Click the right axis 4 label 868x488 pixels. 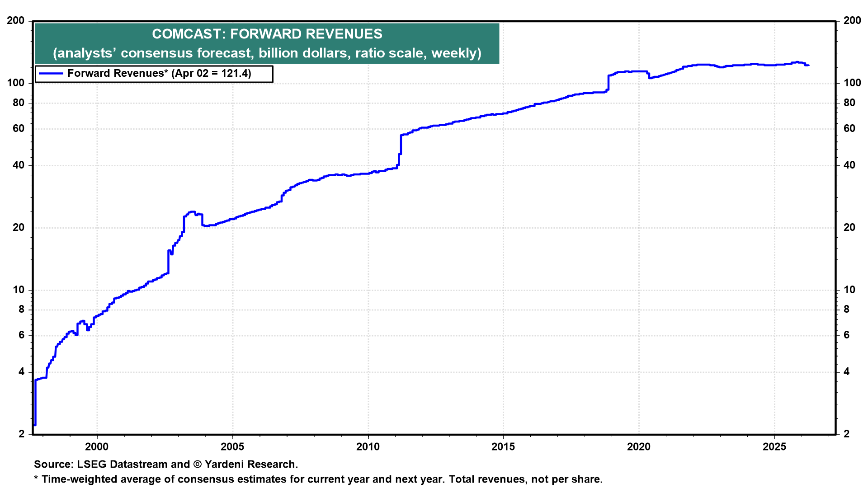pyautogui.click(x=847, y=372)
